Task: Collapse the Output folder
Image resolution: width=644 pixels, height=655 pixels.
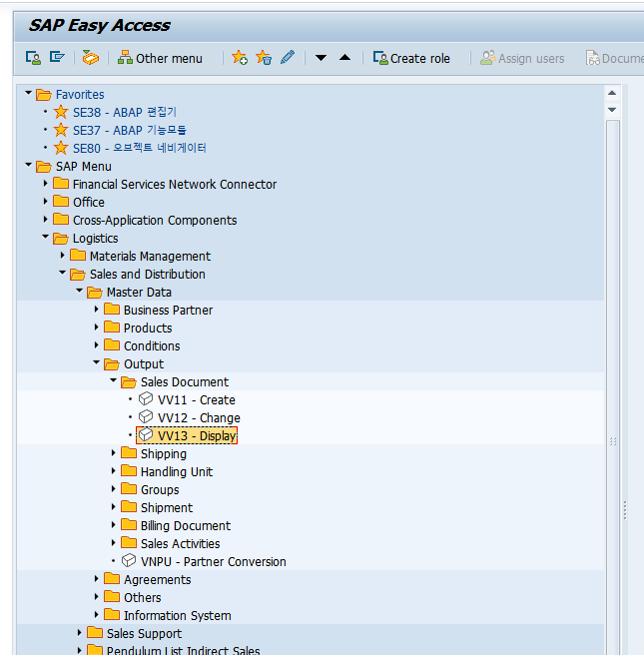Action: (x=97, y=362)
